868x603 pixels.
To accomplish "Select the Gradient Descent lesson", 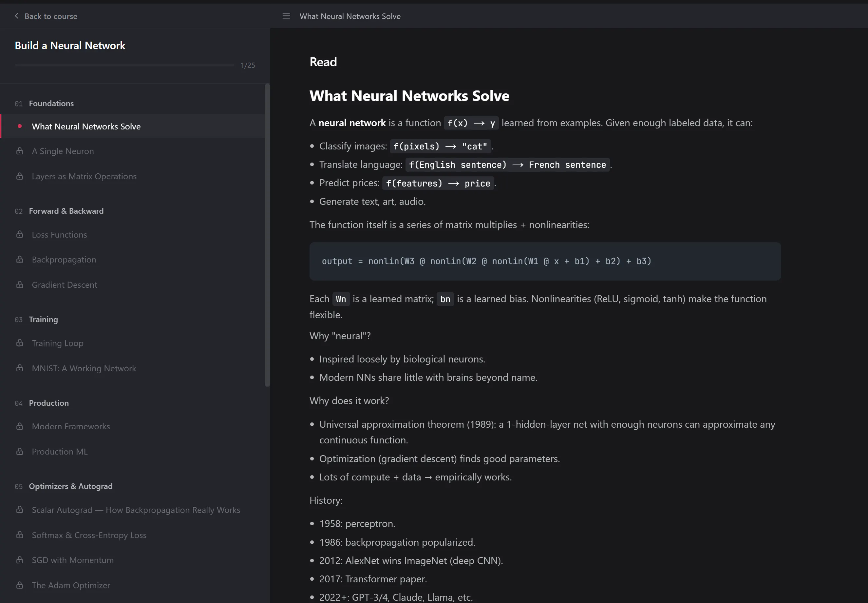I will point(133,285).
